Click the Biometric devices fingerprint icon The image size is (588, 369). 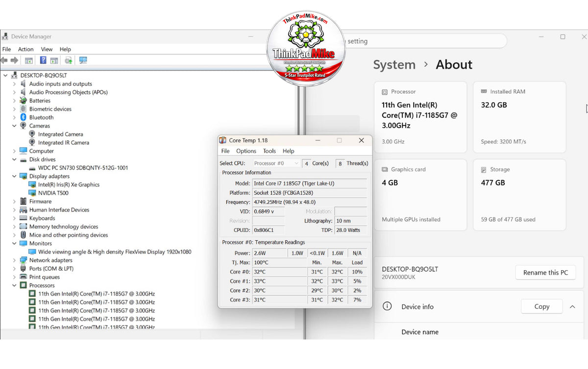tap(23, 109)
